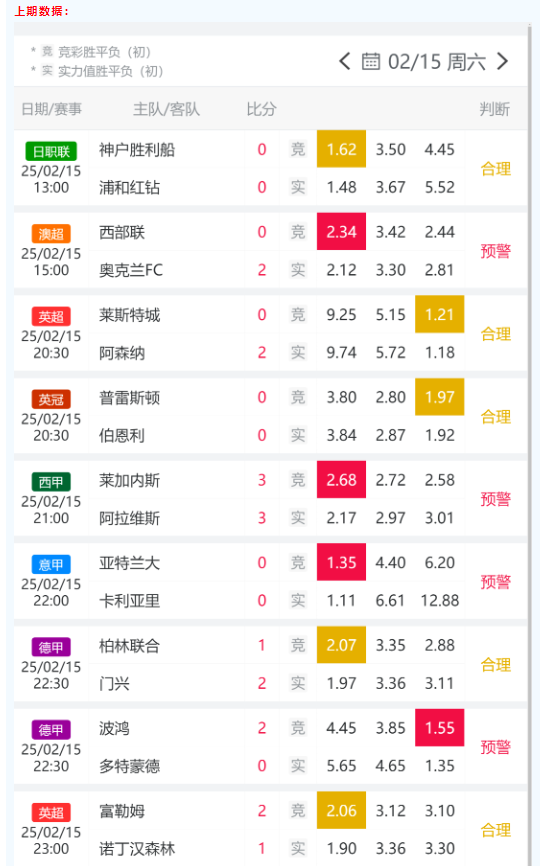This screenshot has height=866, width=541.
Task: Open 合理 judgment for 柏林联合 match
Action: (x=496, y=664)
